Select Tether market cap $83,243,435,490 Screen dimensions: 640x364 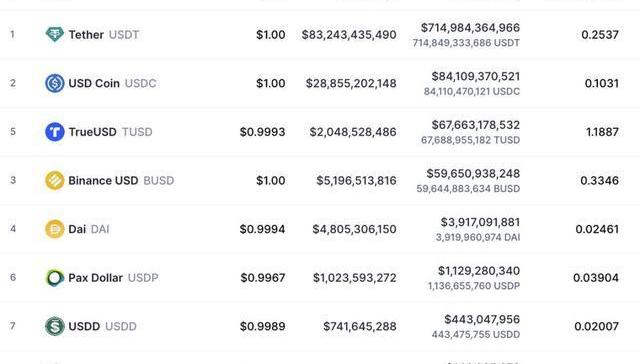pos(349,35)
